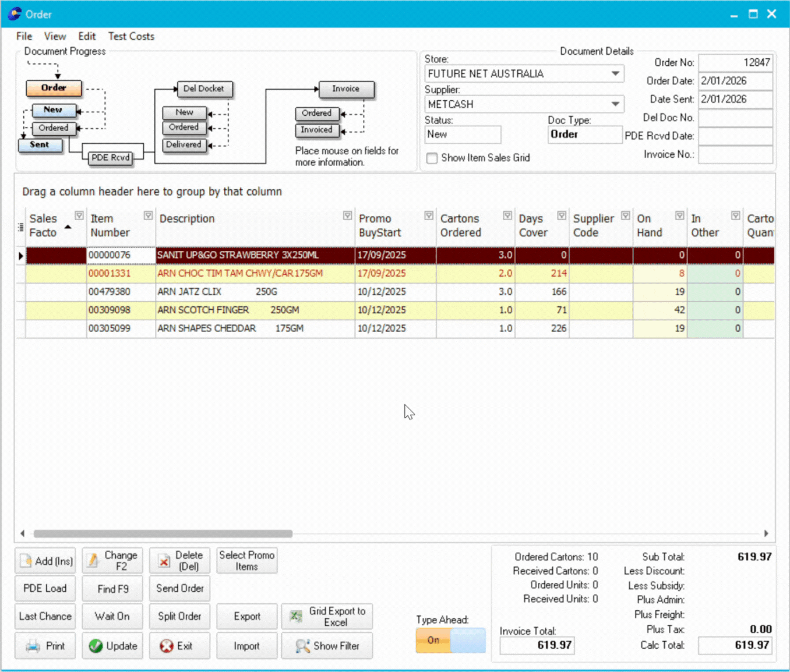Click the red Exit icon button
This screenshot has width=790, height=672.
179,646
